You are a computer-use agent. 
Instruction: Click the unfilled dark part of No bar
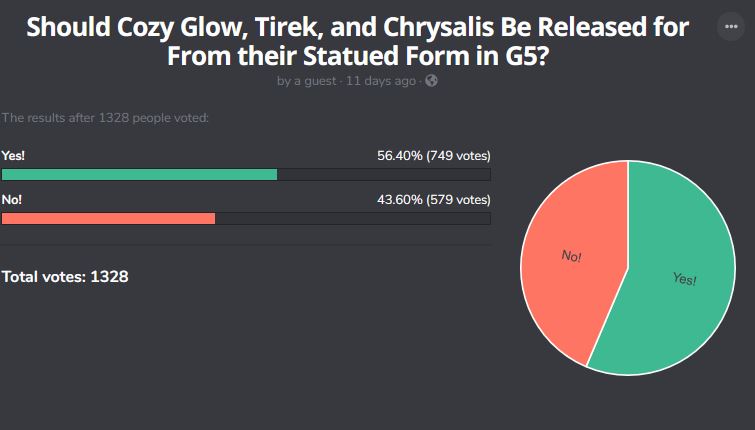[352, 218]
